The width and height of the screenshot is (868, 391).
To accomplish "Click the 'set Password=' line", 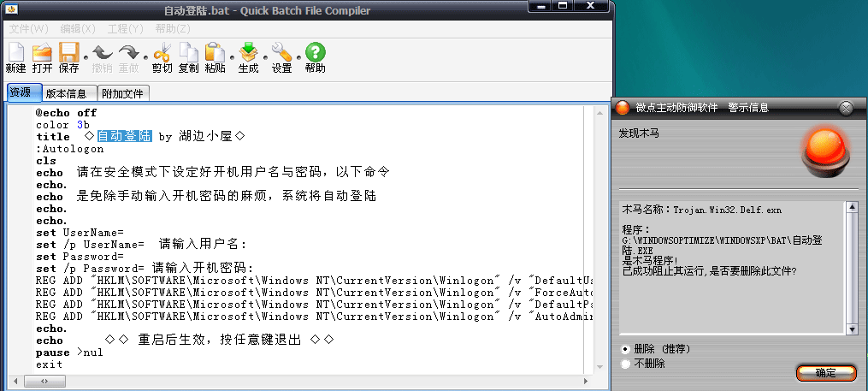I will [x=80, y=257].
